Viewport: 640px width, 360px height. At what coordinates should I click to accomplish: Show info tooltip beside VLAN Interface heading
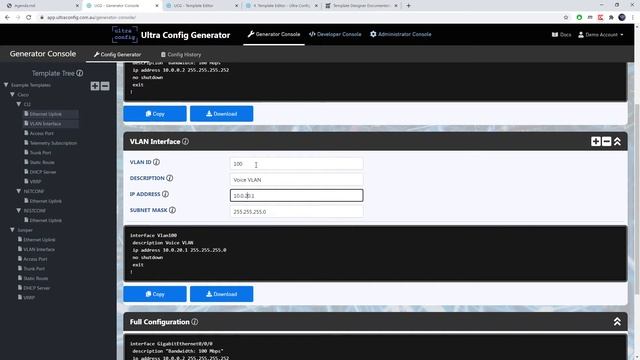[185, 142]
